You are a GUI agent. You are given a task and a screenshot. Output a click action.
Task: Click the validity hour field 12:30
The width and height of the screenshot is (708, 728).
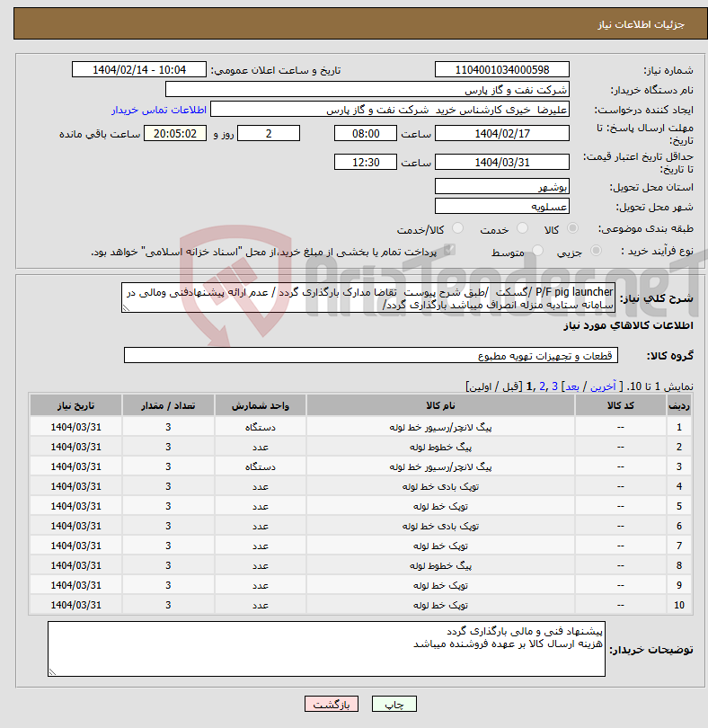click(366, 162)
